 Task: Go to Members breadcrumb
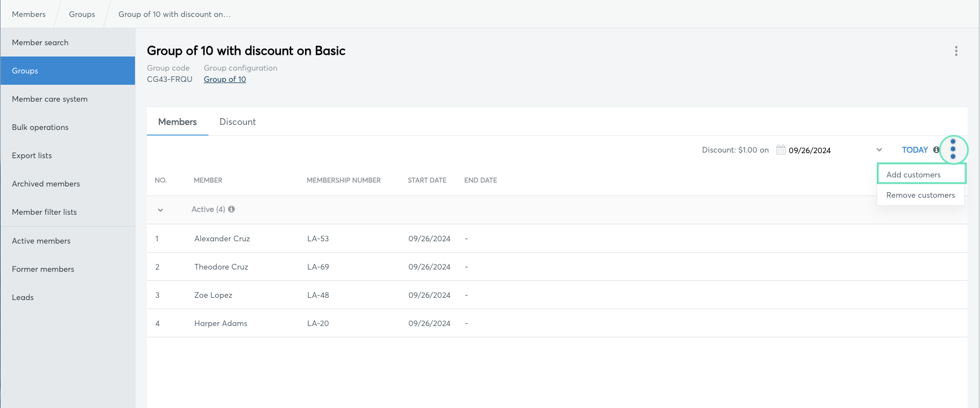[x=29, y=14]
